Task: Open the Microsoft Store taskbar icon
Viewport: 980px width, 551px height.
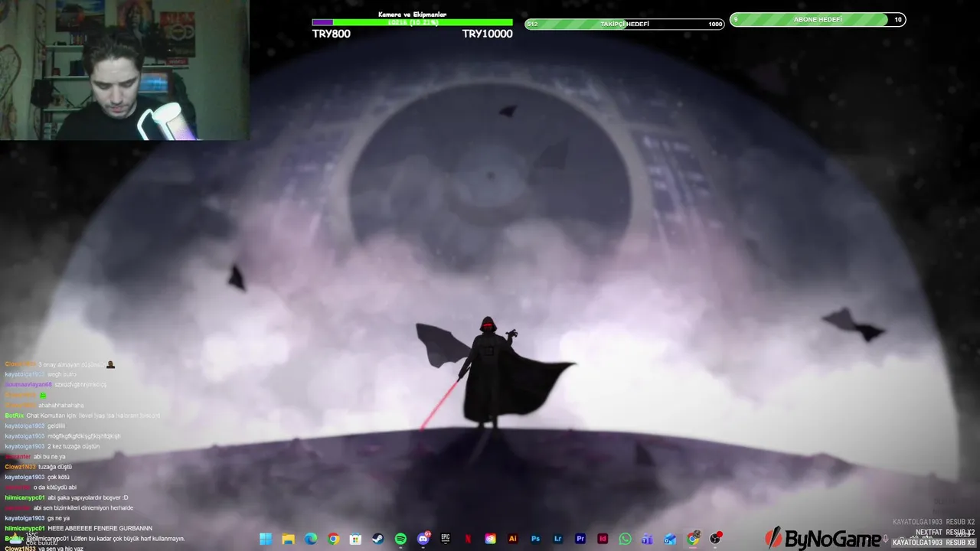Action: point(355,539)
